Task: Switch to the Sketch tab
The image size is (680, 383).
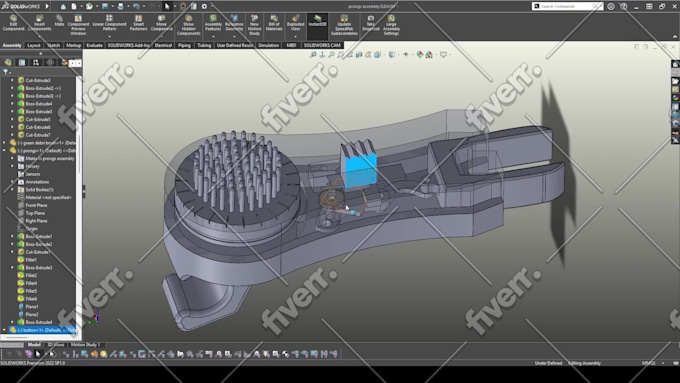Action: [x=53, y=45]
